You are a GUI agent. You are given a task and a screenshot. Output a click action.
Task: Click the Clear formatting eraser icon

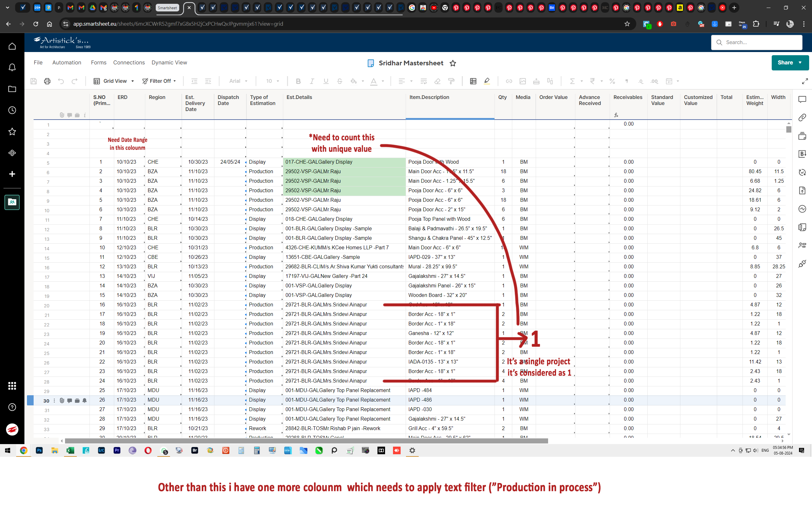[437, 81]
